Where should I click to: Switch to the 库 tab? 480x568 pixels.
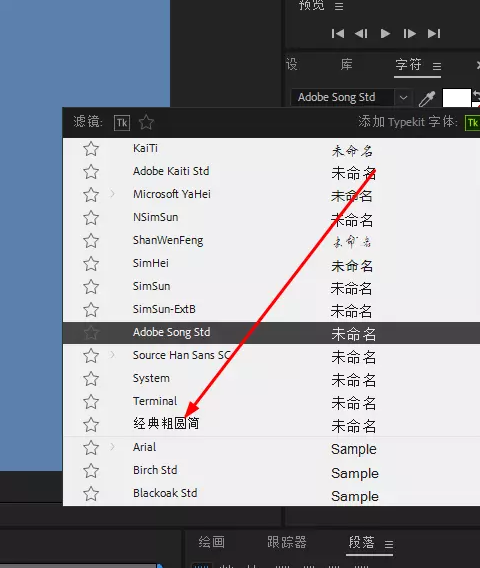click(346, 64)
